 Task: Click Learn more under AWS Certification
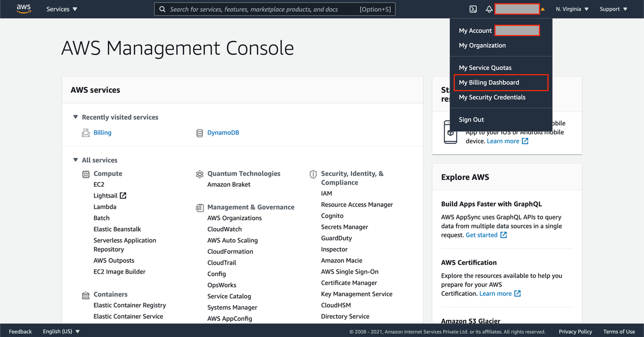tap(495, 294)
